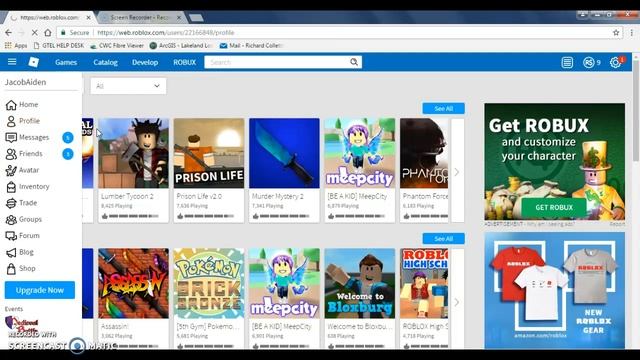Click the Medieval Battle event banner

coord(21,324)
